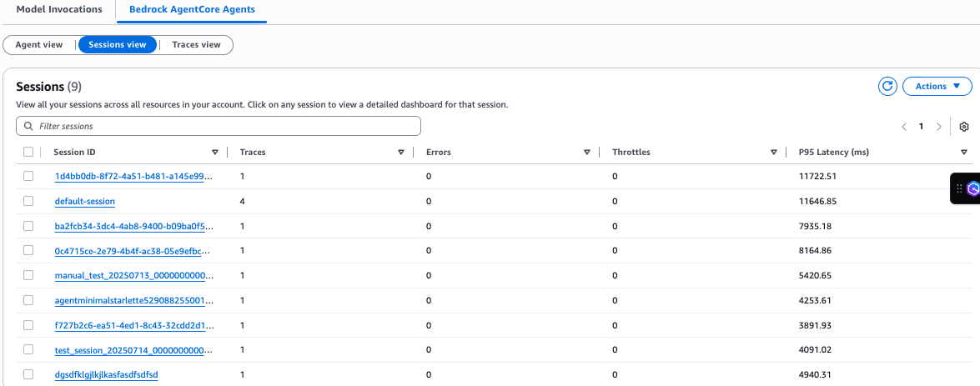This screenshot has height=386, width=980.
Task: Click the floating assistant icon at right edge
Action: [x=972, y=188]
